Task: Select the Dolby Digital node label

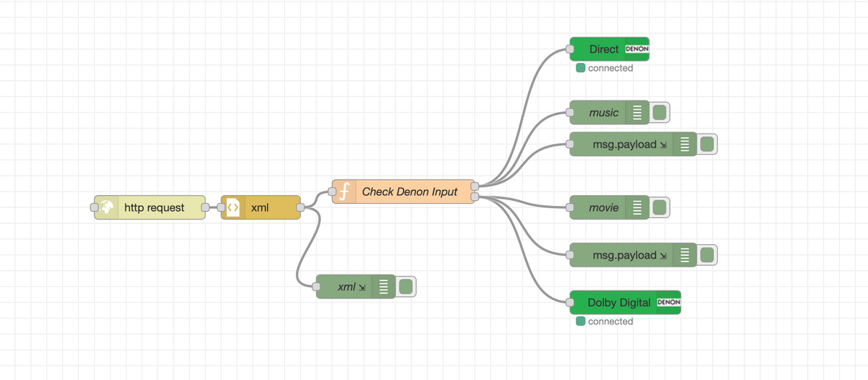Action: coord(619,303)
